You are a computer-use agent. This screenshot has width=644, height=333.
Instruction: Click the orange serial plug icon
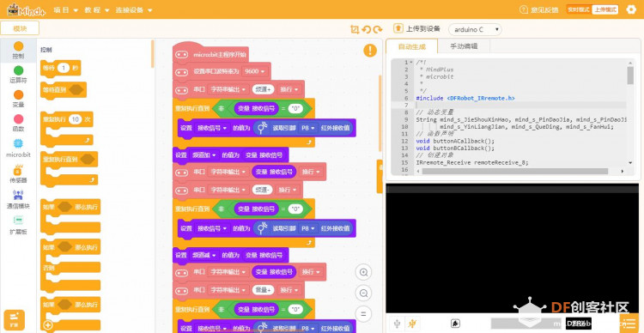point(412,324)
